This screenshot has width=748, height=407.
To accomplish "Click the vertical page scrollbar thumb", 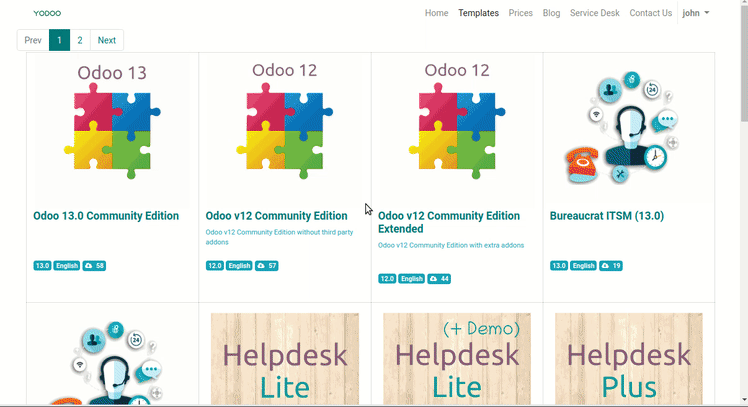I will 744,64.
